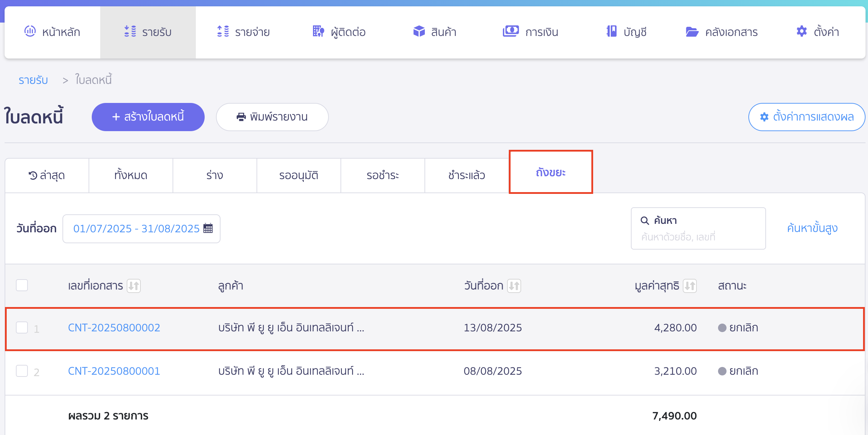Viewport: 868px width, 435px height.
Task: Switch to the ร่าง draft tab
Action: click(x=215, y=175)
